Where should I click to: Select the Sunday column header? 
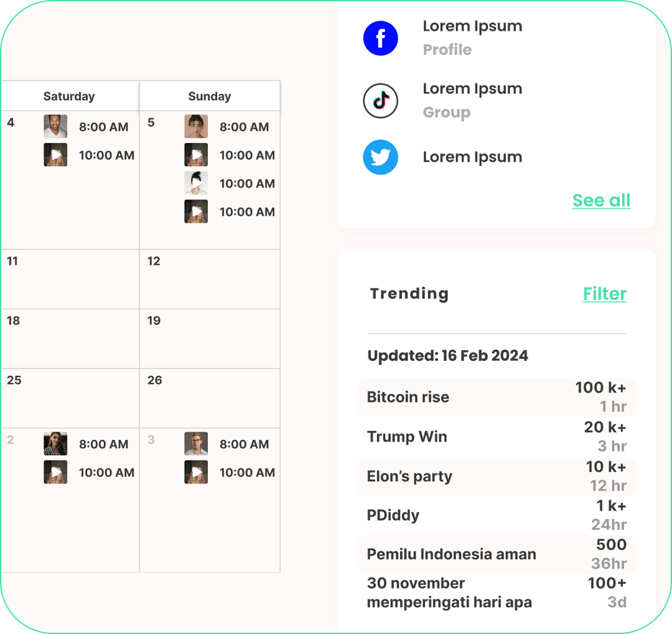[210, 96]
